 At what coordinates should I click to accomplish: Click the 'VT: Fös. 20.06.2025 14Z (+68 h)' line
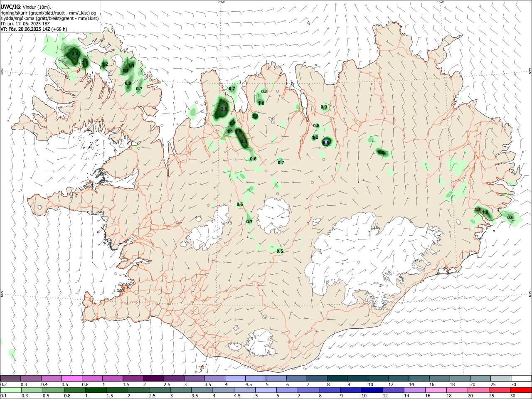point(34,29)
